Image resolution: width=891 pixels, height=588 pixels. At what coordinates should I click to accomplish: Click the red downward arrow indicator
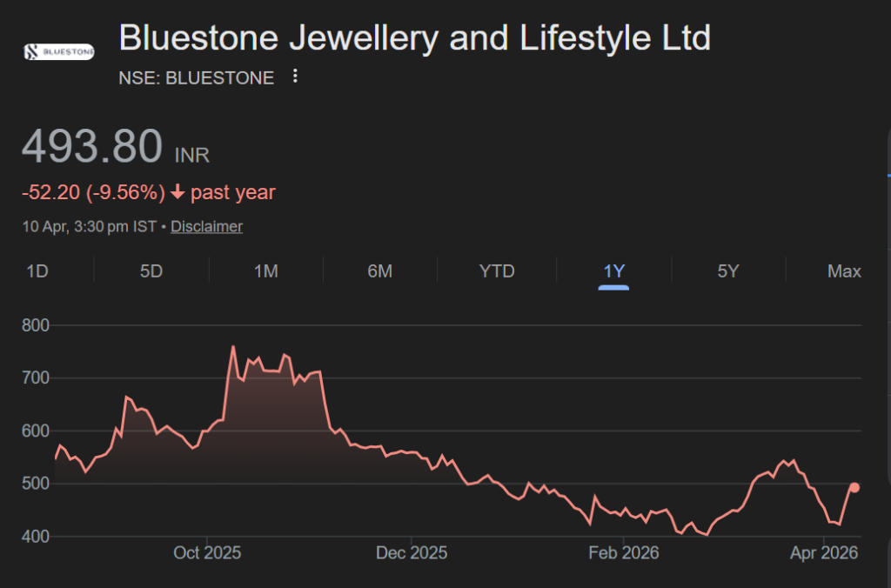(179, 191)
